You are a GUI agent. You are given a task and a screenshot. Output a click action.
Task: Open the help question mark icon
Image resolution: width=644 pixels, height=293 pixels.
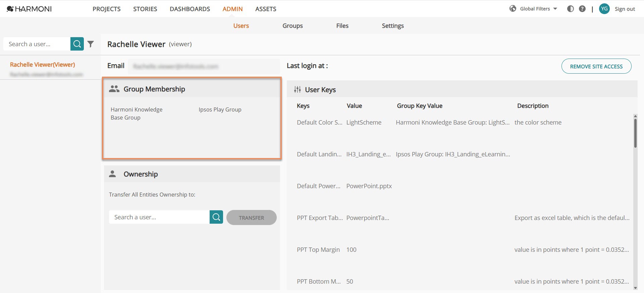[582, 9]
